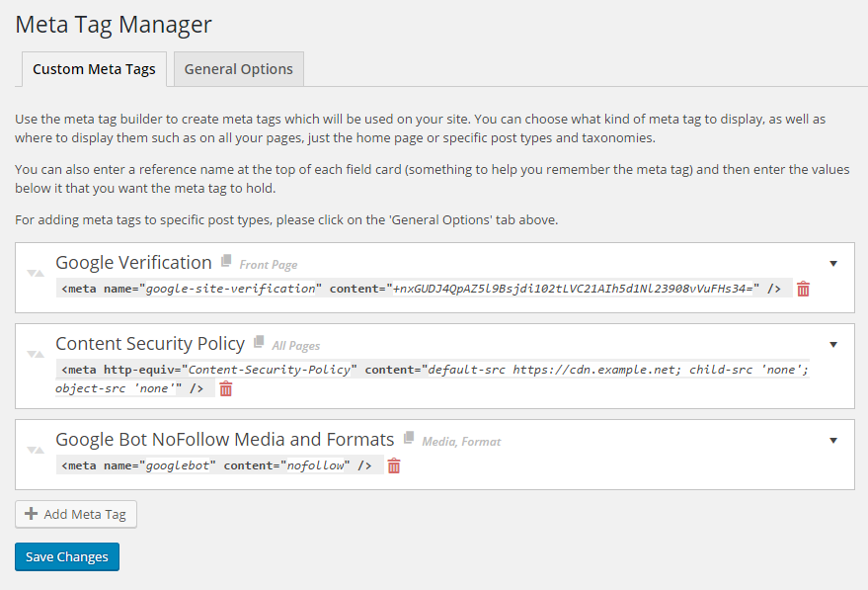Expand Google Bot NoFollow card dropdown arrow
The width and height of the screenshot is (868, 590).
(x=833, y=441)
